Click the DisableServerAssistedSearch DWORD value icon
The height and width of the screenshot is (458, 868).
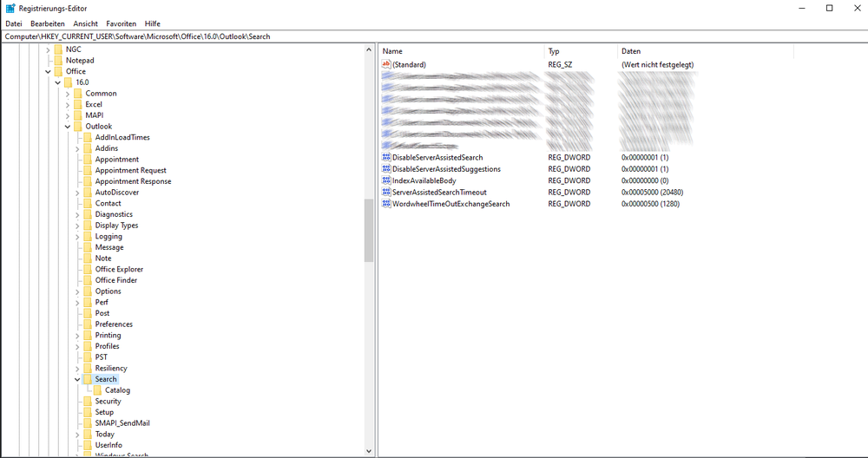click(x=386, y=158)
